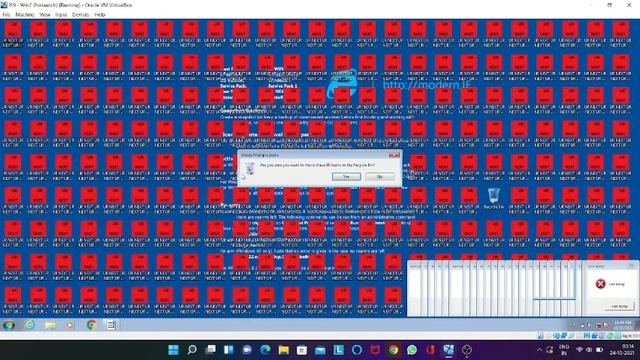
Task: Open the VirtualBox Input menu
Action: pyautogui.click(x=61, y=14)
